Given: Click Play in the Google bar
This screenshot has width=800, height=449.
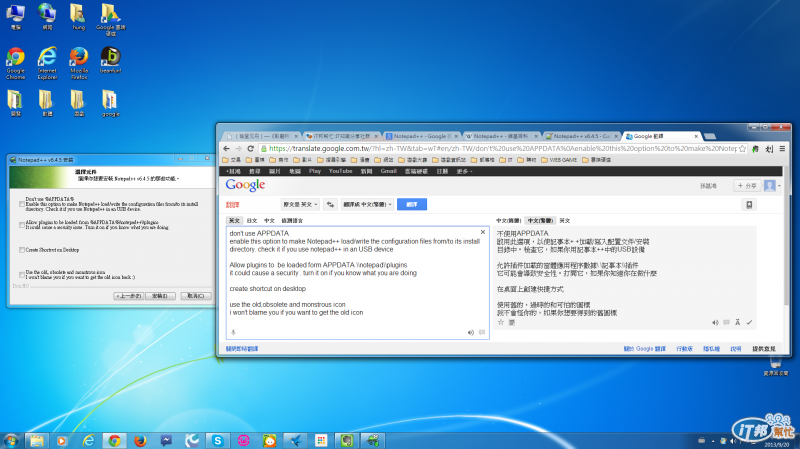Looking at the screenshot, I should [315, 171].
